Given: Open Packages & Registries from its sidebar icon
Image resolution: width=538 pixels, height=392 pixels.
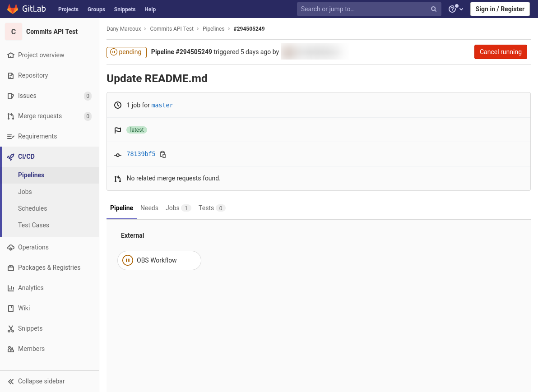Looking at the screenshot, I should (x=10, y=267).
